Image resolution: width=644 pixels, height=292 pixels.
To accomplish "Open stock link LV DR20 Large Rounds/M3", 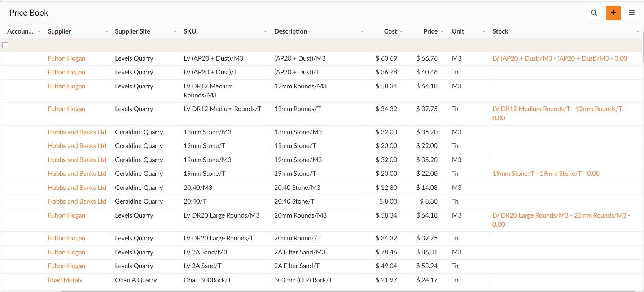I will coord(561,220).
